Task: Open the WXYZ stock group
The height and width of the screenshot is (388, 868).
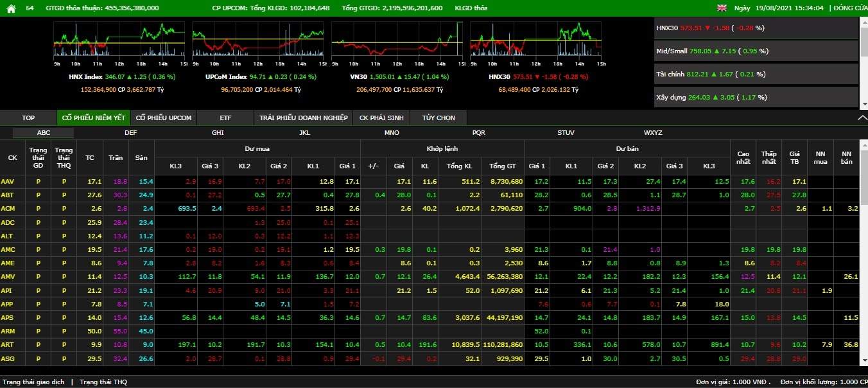Action: pyautogui.click(x=653, y=133)
